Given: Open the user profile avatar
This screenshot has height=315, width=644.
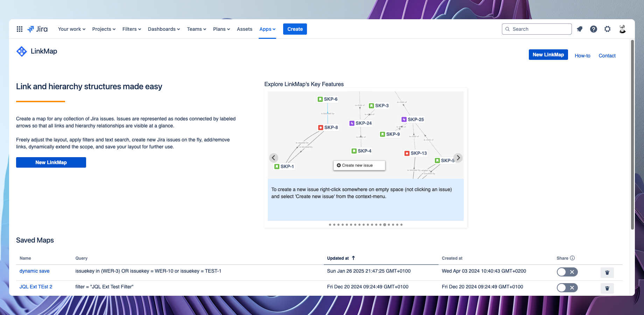Looking at the screenshot, I should pyautogui.click(x=622, y=29).
